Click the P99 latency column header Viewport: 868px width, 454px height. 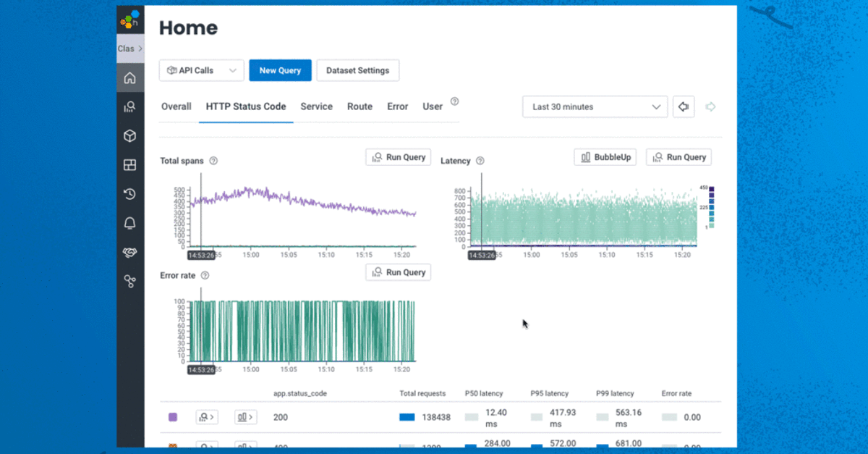(x=616, y=393)
